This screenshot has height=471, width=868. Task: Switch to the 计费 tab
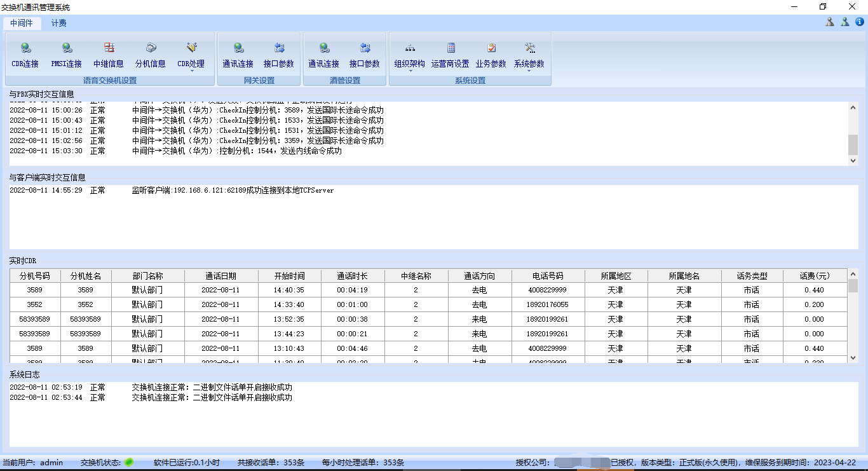coord(58,23)
